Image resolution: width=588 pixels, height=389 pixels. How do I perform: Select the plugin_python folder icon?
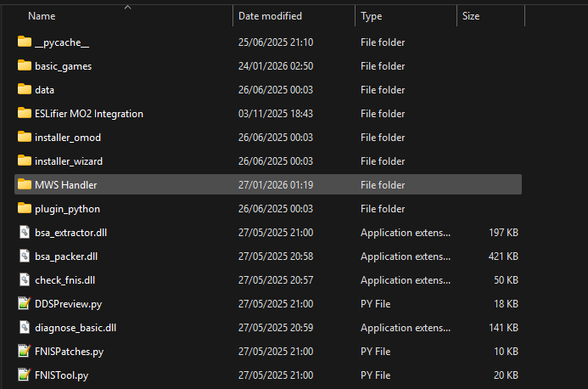pyautogui.click(x=24, y=209)
